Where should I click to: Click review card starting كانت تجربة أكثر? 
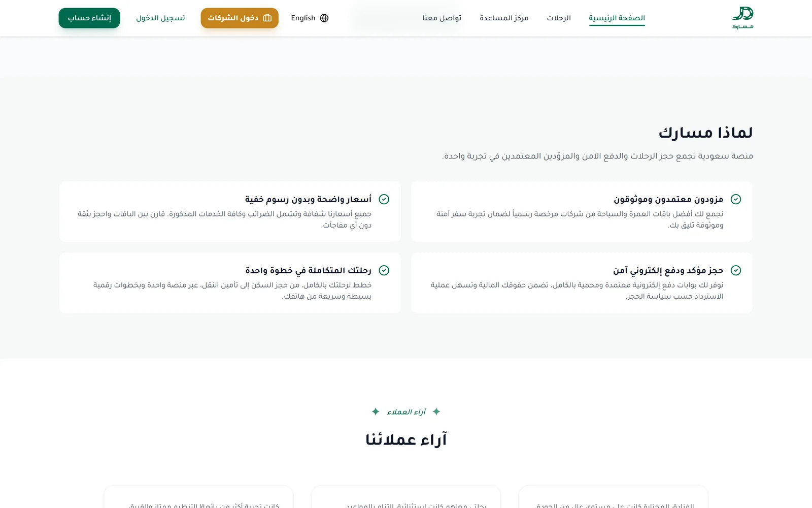[x=198, y=497]
